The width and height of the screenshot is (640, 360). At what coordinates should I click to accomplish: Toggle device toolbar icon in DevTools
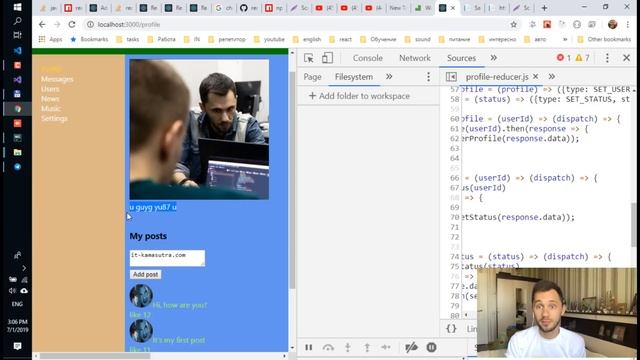(x=327, y=58)
